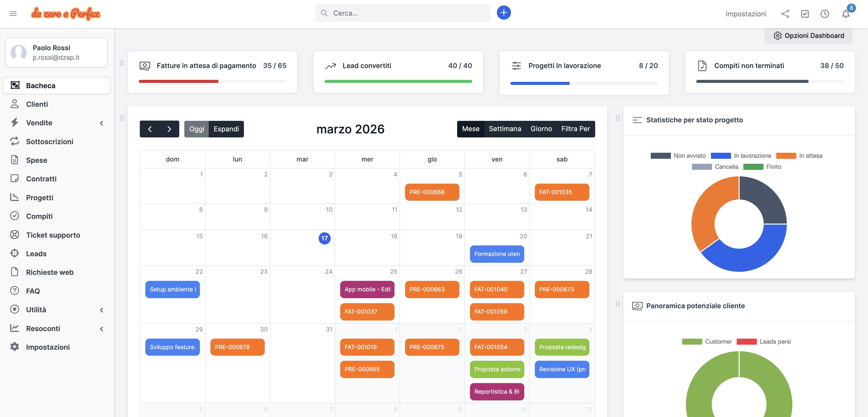
Task: Open Impostazioni in the top bar
Action: [746, 14]
